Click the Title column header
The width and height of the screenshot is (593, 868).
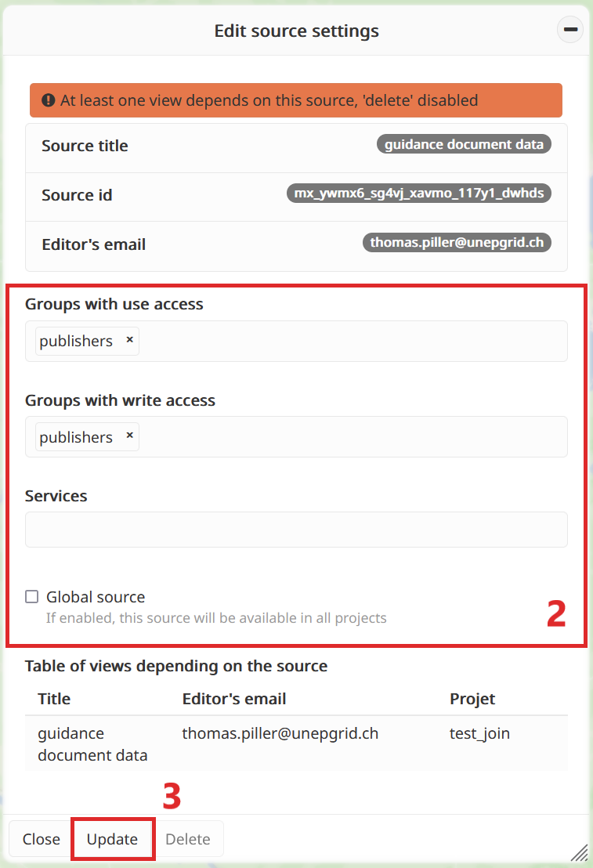(54, 699)
